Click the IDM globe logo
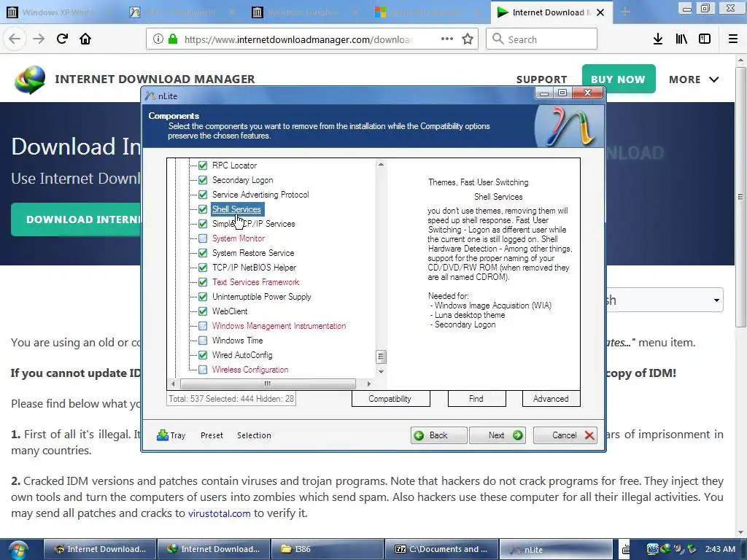The image size is (747, 560). (x=29, y=79)
